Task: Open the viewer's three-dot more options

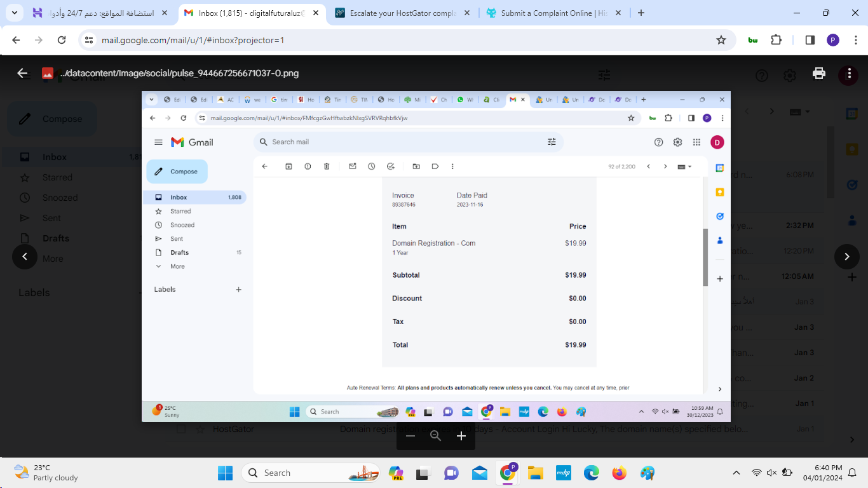Action: point(848,73)
